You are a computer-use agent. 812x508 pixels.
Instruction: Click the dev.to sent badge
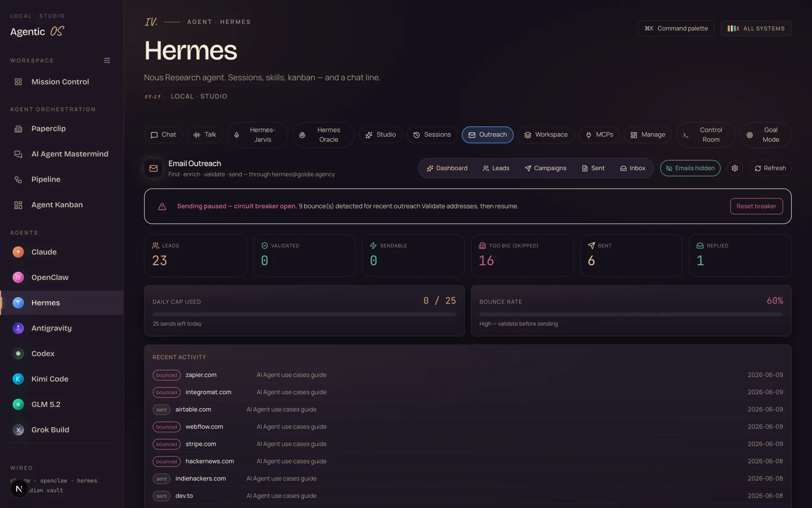coord(161,496)
